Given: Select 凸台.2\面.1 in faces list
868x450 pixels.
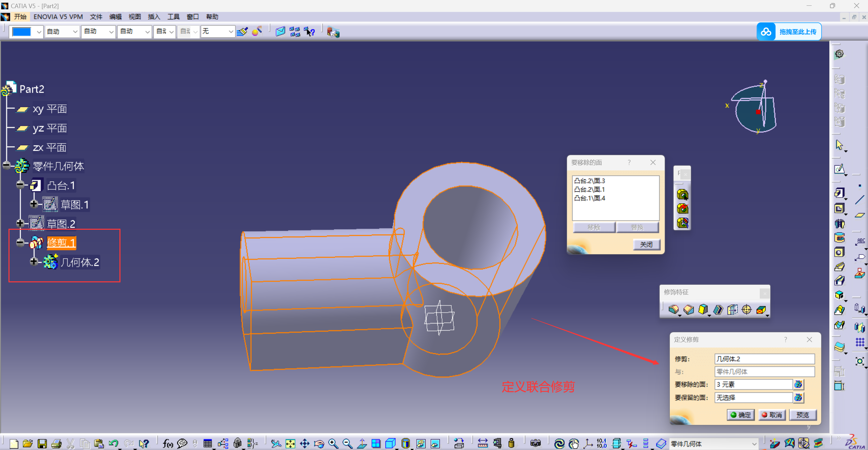Looking at the screenshot, I should coord(589,189).
